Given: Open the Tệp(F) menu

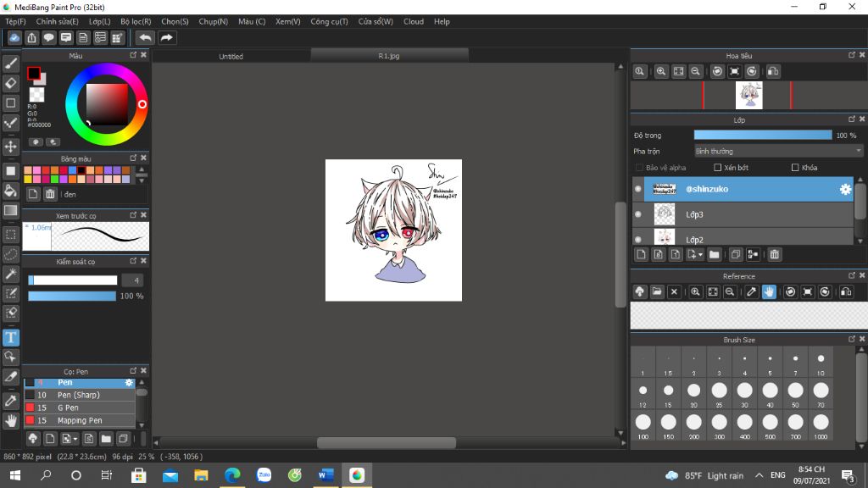Looking at the screenshot, I should coord(15,21).
